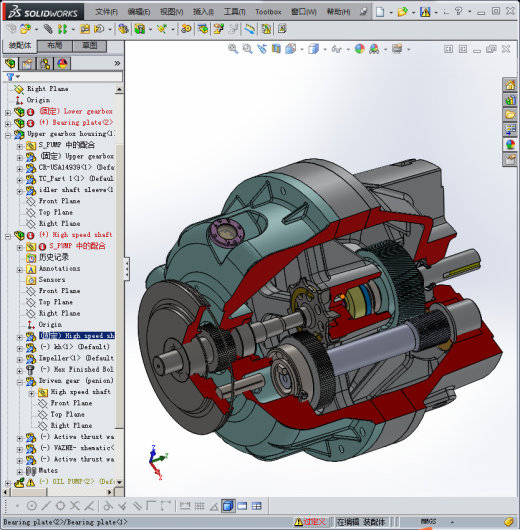Click the 过定义 warning status button
The image size is (520, 530).
tap(310, 522)
